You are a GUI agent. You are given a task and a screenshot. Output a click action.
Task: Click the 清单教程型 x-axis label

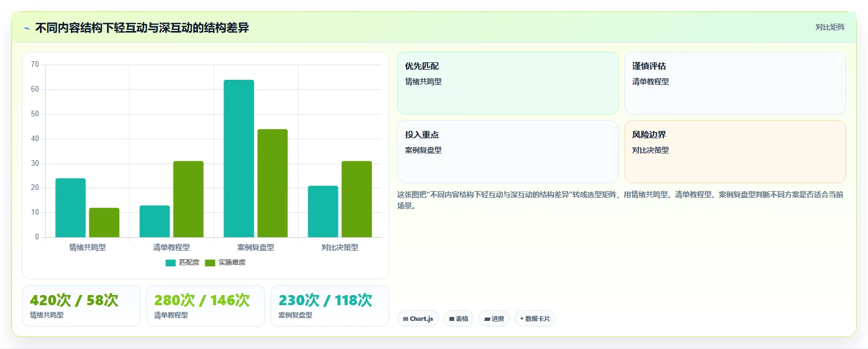pos(172,247)
